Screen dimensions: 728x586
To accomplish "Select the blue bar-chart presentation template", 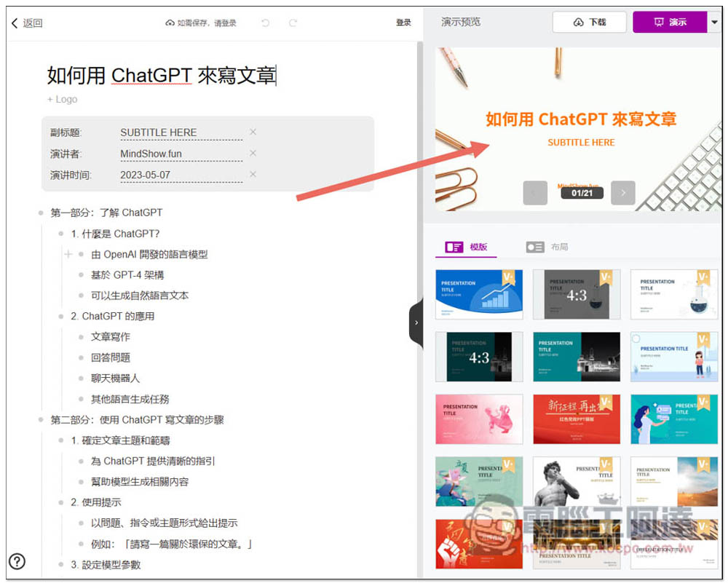I will click(478, 294).
